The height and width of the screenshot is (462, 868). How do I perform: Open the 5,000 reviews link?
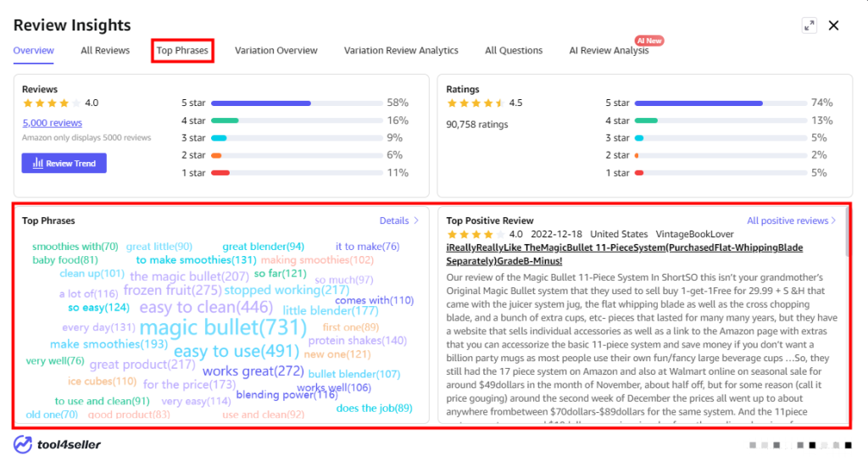click(x=52, y=123)
